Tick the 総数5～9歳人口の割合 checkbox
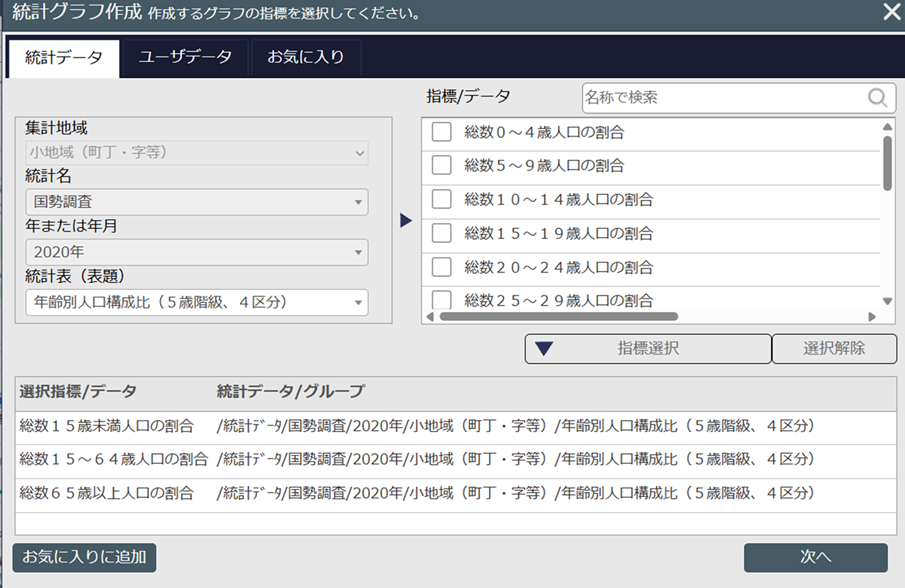 [442, 166]
